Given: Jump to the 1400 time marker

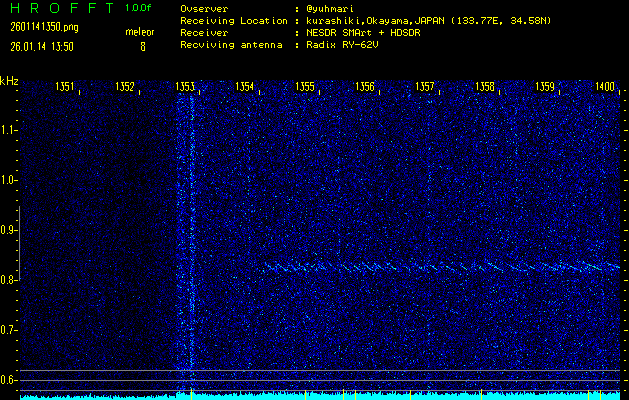Looking at the screenshot, I should (x=604, y=87).
